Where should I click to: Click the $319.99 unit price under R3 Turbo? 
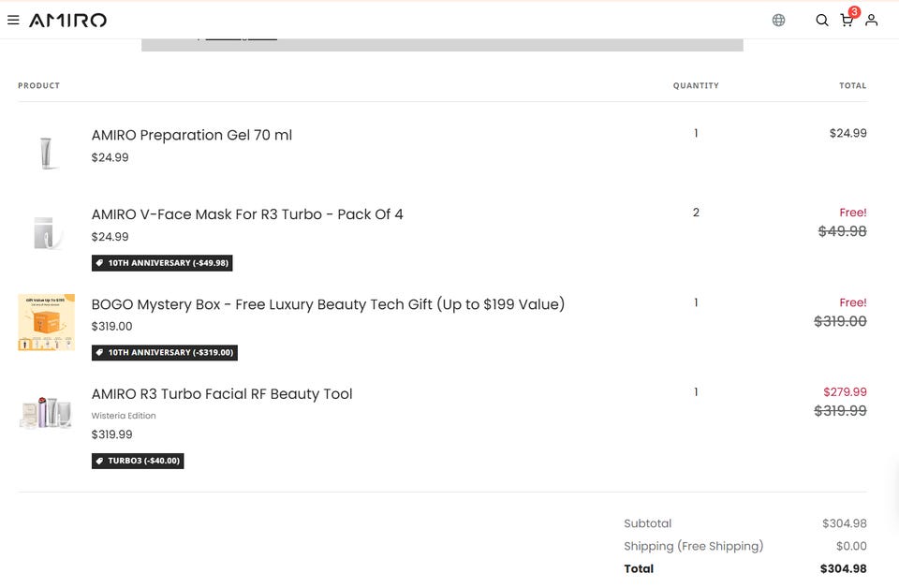111,434
